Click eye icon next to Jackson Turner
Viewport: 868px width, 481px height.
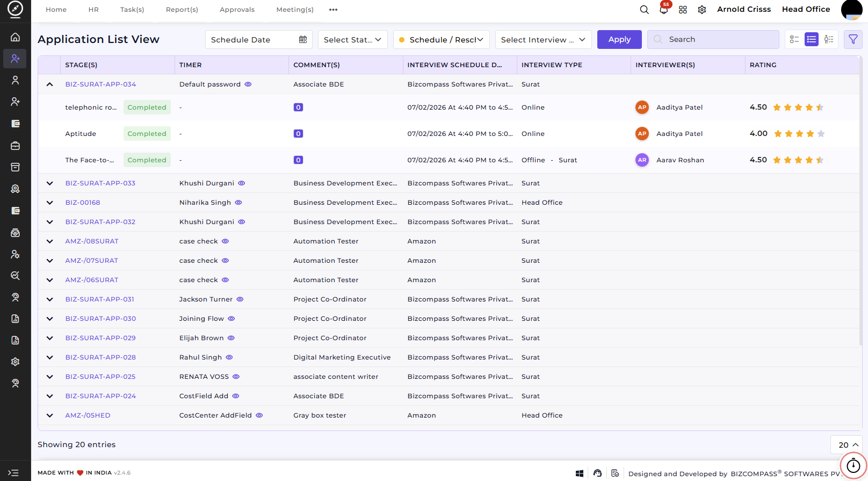tap(240, 299)
